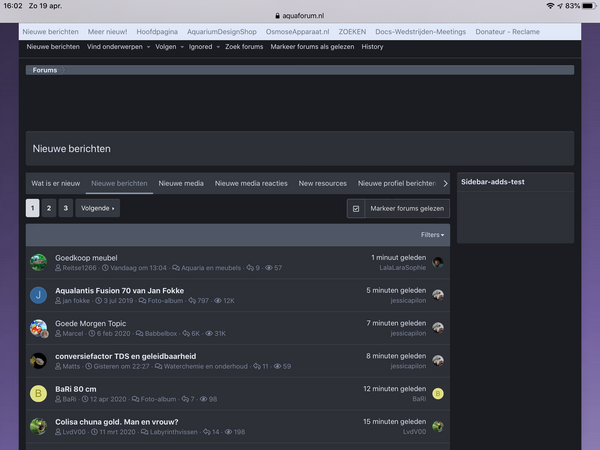Click LvdV00's avatar on Colisa chuna thread
Image resolution: width=600 pixels, height=450 pixels.
[38, 426]
